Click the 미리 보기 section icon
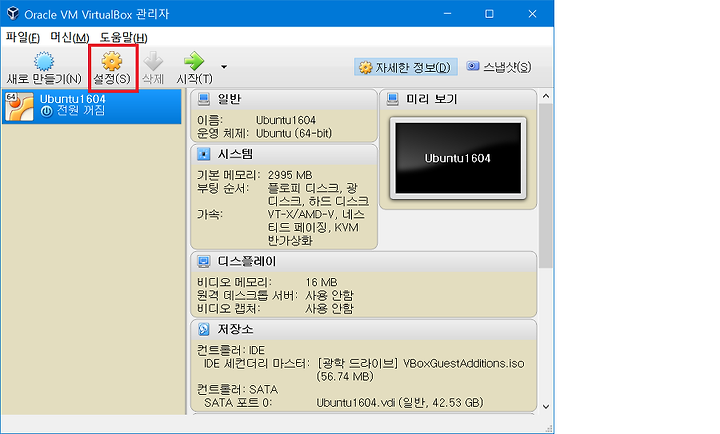Viewport: 720px width, 434px height. coord(393,99)
